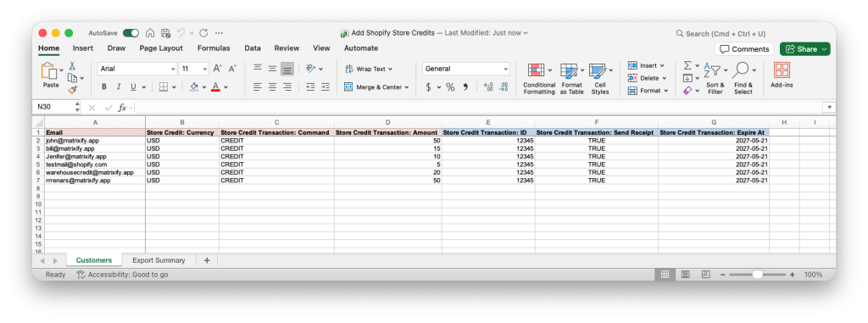Expand the formula bar arrow
Screen dimensions: 868x323
coord(829,108)
